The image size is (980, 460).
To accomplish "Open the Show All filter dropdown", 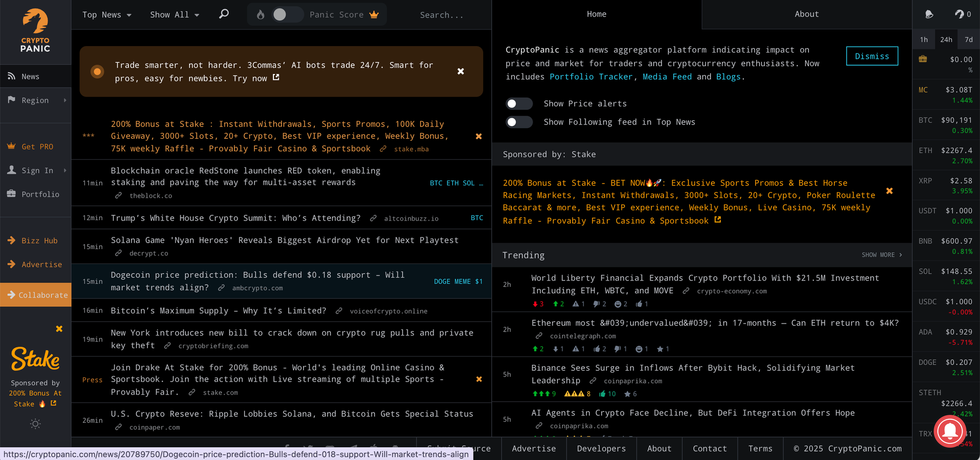I will (174, 15).
